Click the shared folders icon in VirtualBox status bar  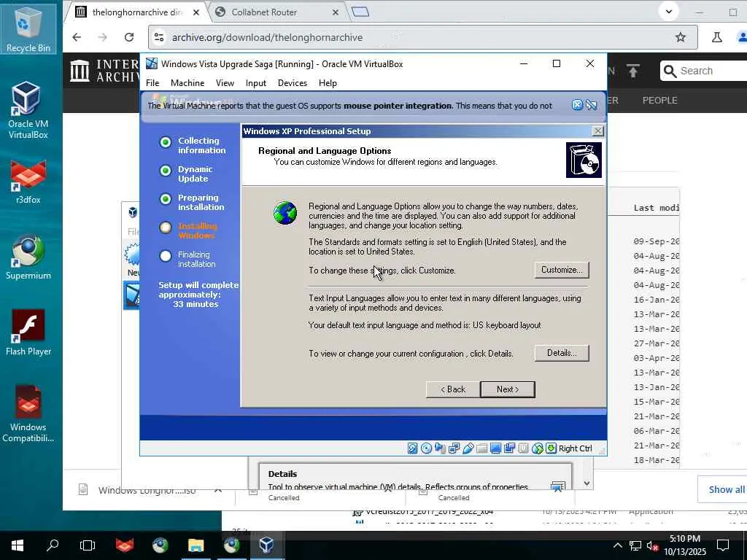pos(481,448)
